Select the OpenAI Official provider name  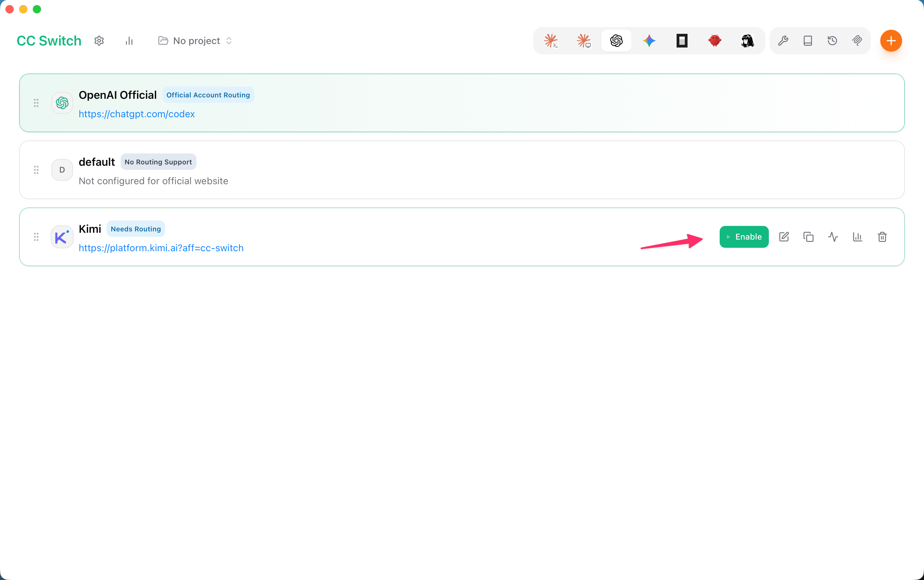[118, 95]
